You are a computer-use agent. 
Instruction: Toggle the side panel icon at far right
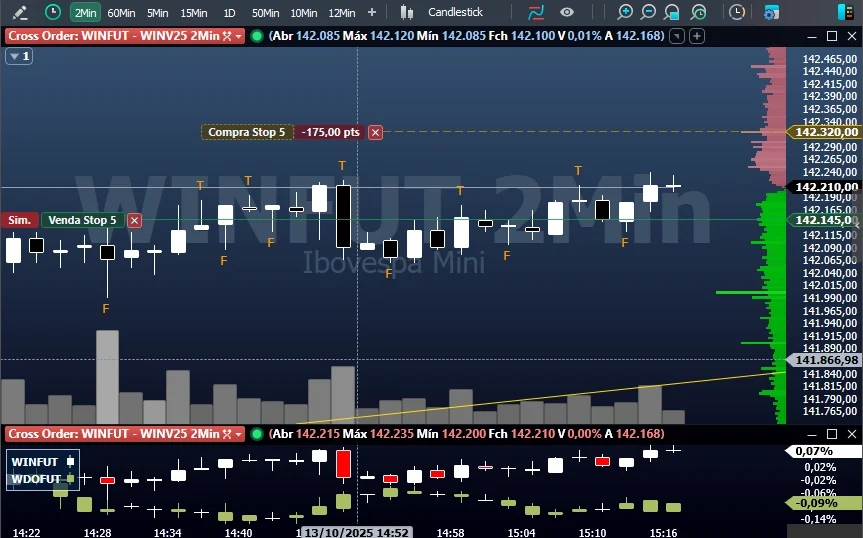click(x=845, y=12)
